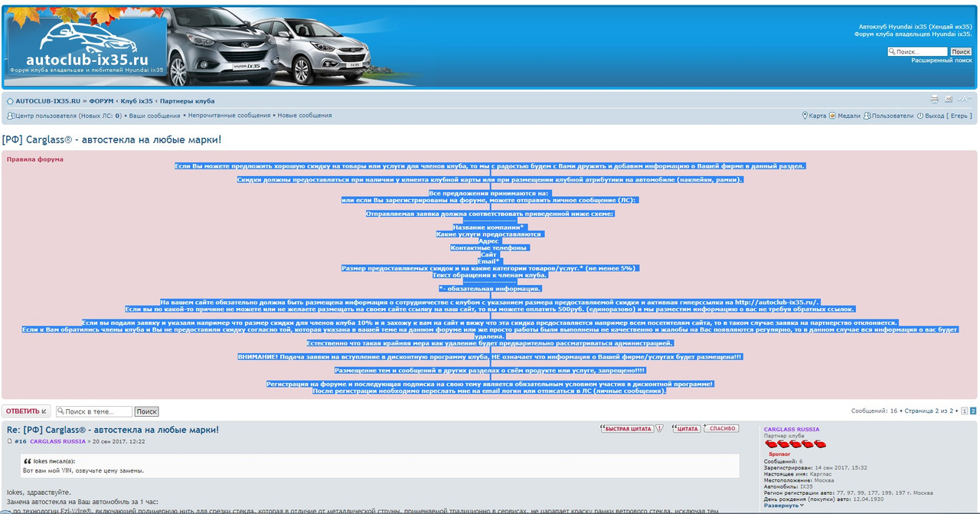Open Клуб ix35 breadcrumb link
The width and height of the screenshot is (980, 514).
click(x=137, y=101)
